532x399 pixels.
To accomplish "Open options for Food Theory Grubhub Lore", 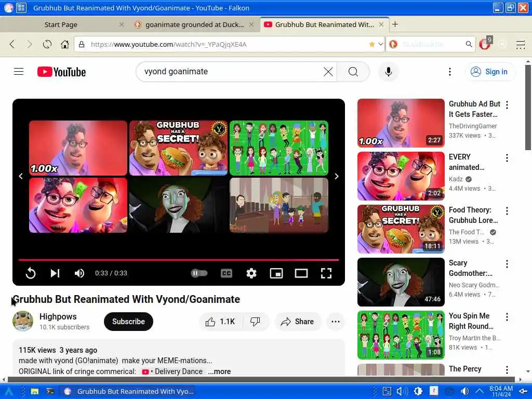I will (507, 211).
